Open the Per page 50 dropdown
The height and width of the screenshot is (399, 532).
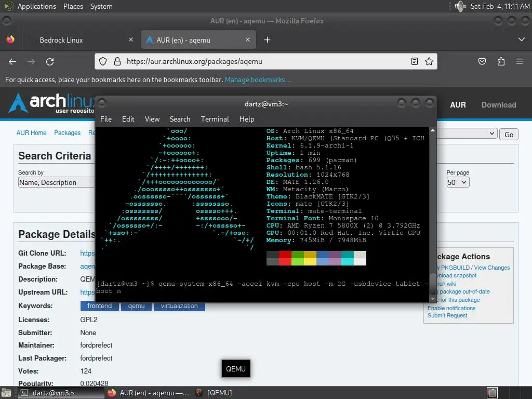point(458,182)
